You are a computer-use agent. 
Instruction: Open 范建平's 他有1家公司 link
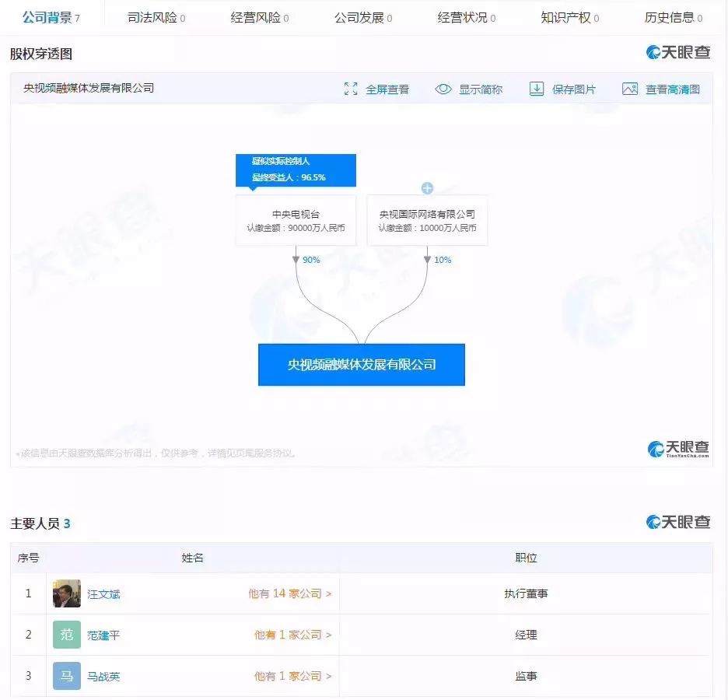point(288,635)
